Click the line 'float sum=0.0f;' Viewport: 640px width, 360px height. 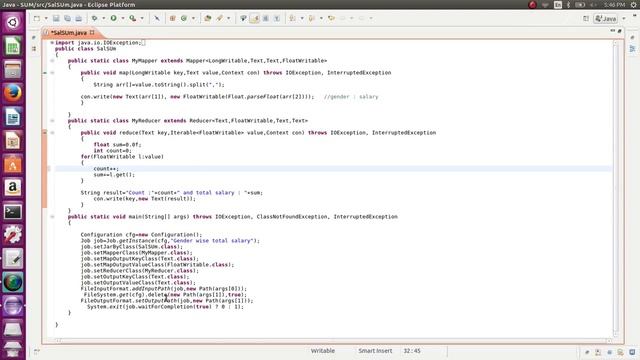[117, 144]
